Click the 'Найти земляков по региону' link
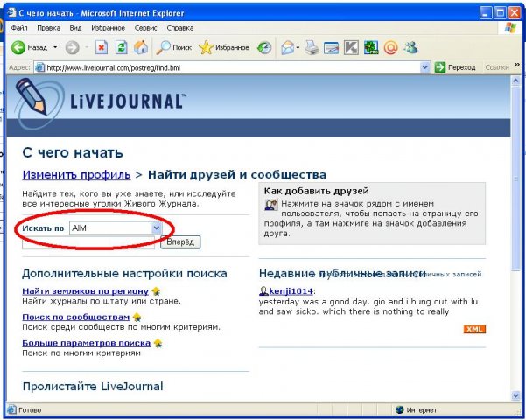 (x=85, y=290)
